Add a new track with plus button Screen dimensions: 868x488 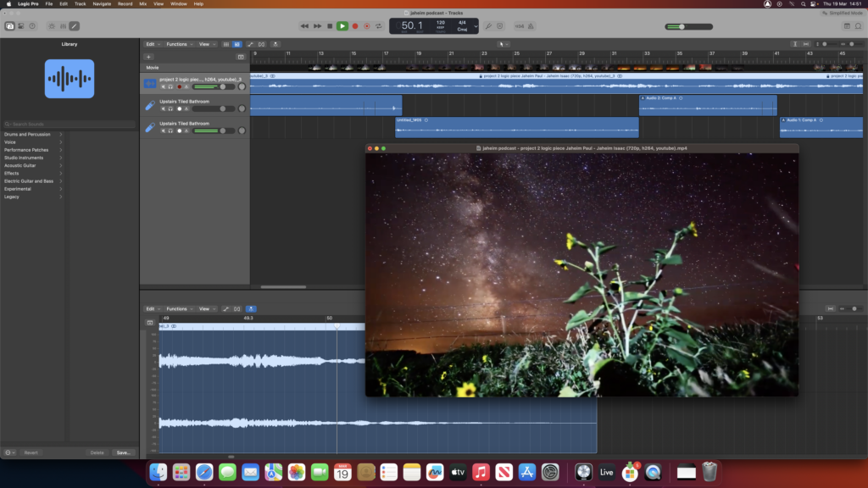(x=149, y=57)
